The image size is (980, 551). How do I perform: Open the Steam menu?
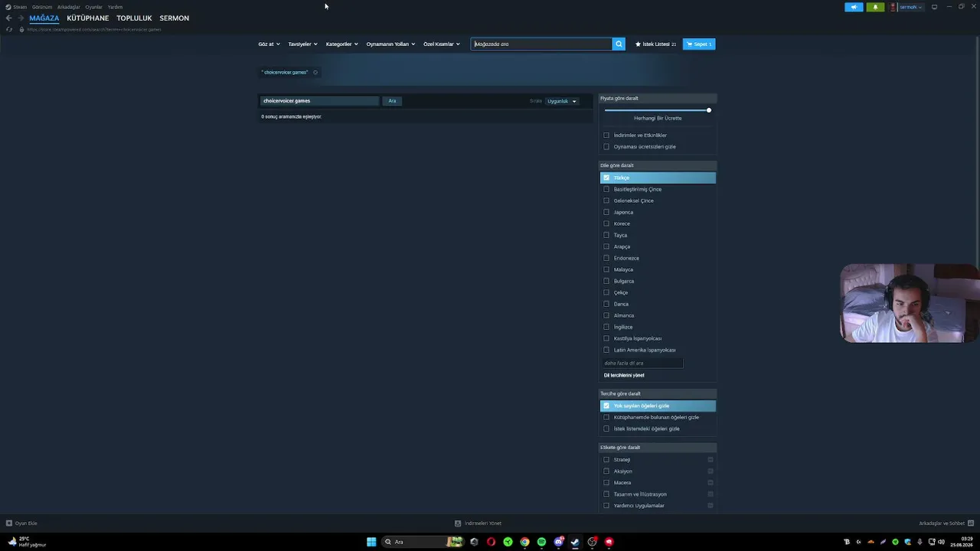20,7
